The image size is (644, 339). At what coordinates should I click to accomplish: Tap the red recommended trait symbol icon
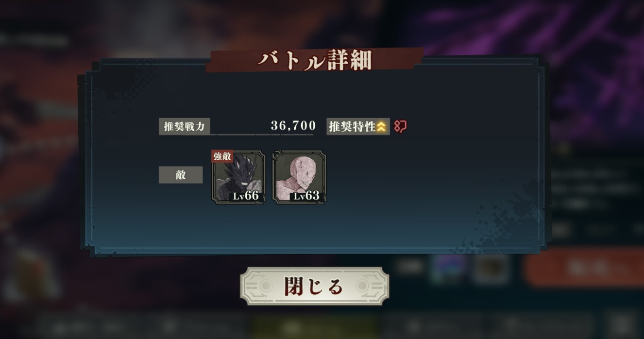(400, 127)
